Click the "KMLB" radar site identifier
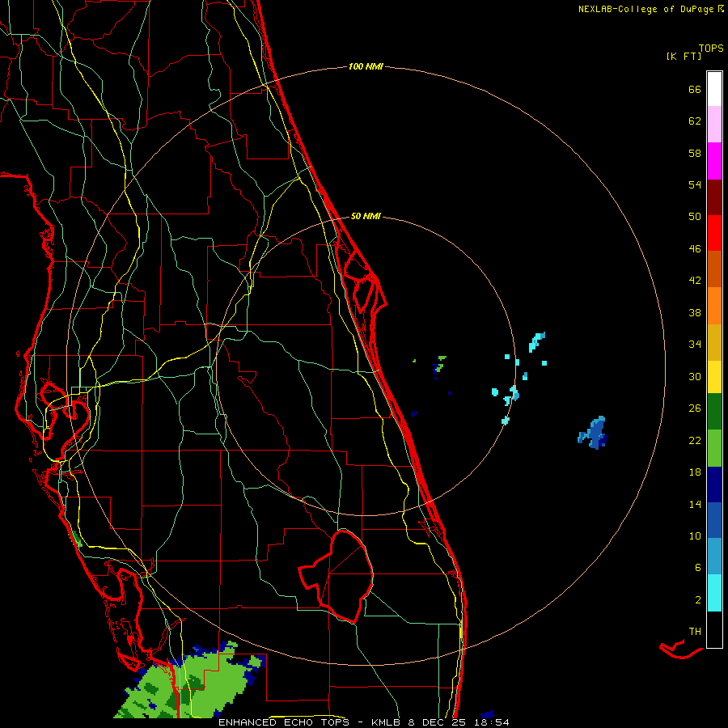This screenshot has width=728, height=728. [x=387, y=722]
